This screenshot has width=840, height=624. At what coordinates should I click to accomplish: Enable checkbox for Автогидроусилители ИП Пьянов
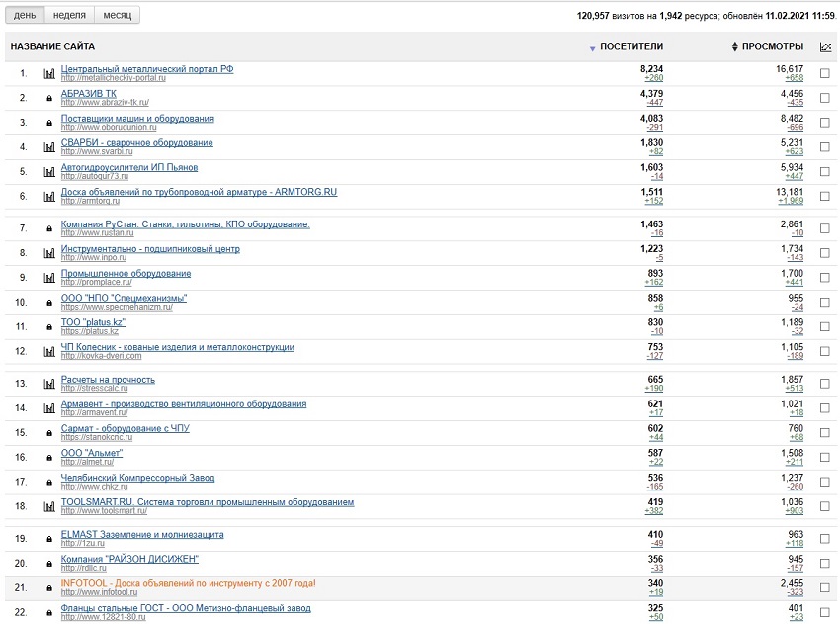coord(825,172)
